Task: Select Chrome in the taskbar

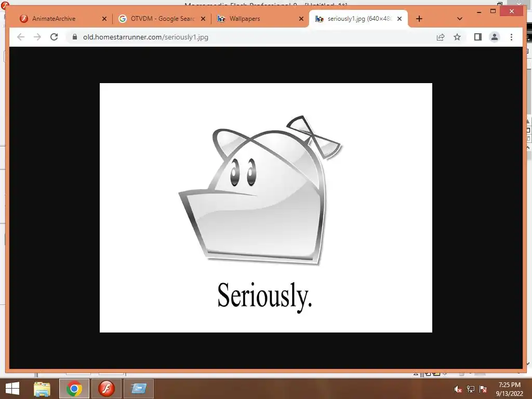Action: (74, 389)
